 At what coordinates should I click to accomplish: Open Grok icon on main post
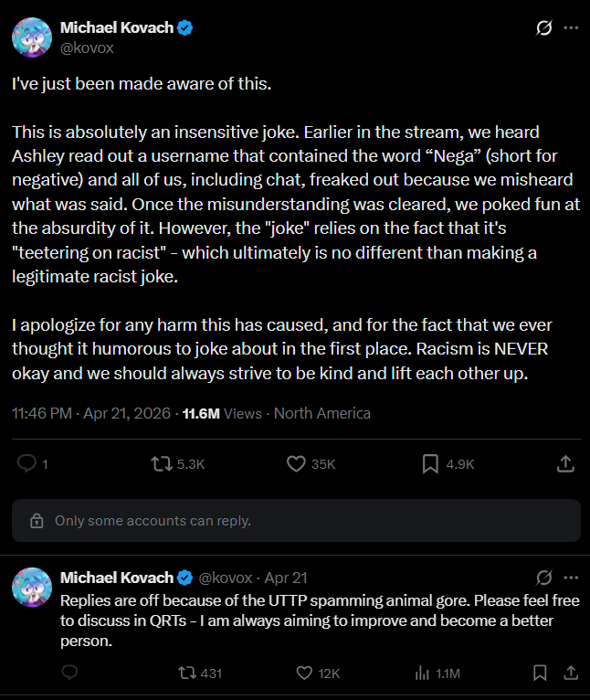click(x=543, y=29)
